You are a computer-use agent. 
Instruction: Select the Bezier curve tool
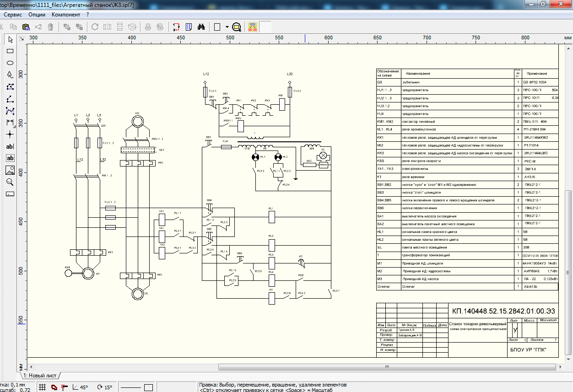[x=10, y=111]
